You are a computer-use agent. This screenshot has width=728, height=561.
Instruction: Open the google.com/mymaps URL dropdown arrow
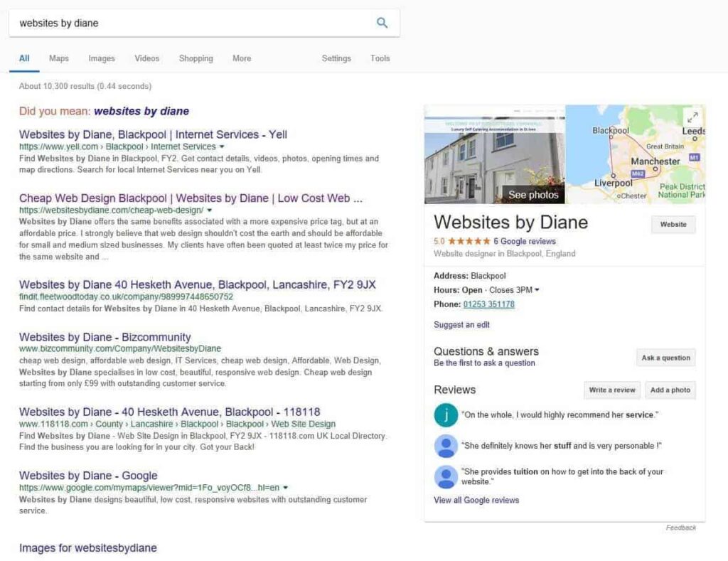click(286, 488)
